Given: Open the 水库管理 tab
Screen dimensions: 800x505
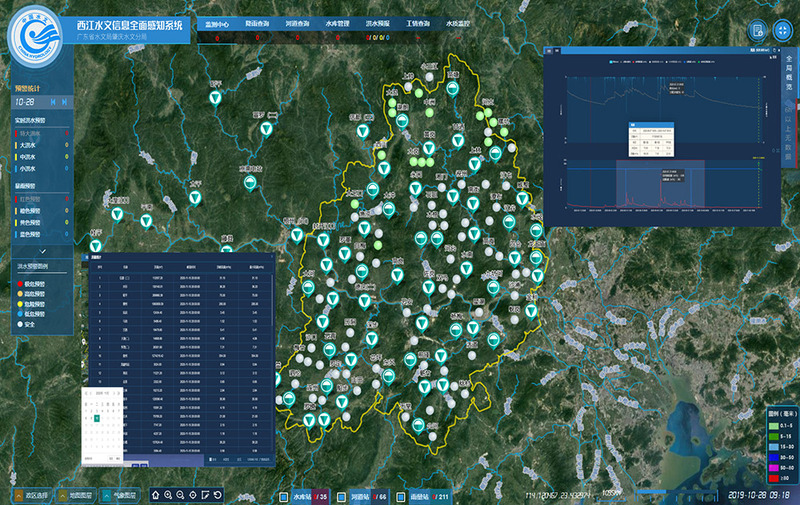Looking at the screenshot, I should pos(337,23).
